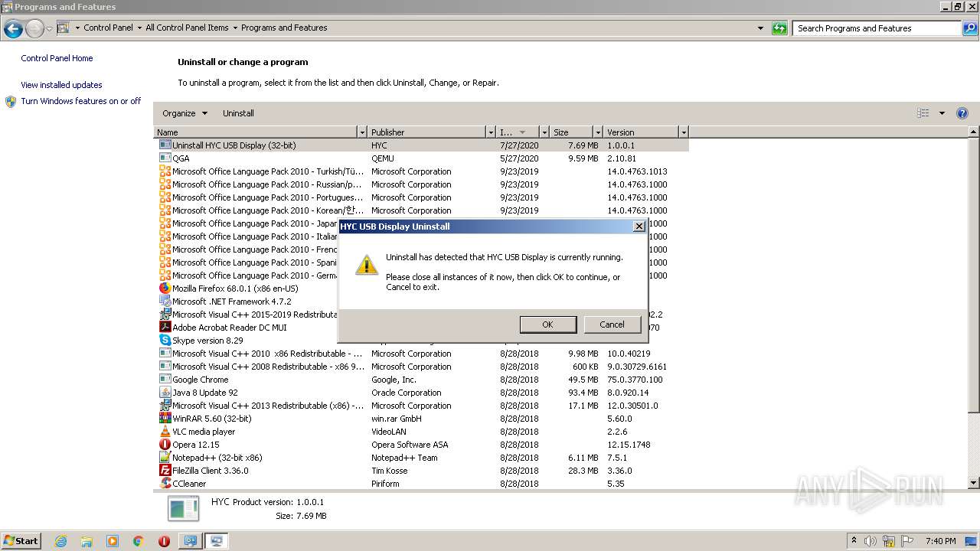Close the HYC USB Display Uninstall dialog

(639, 227)
